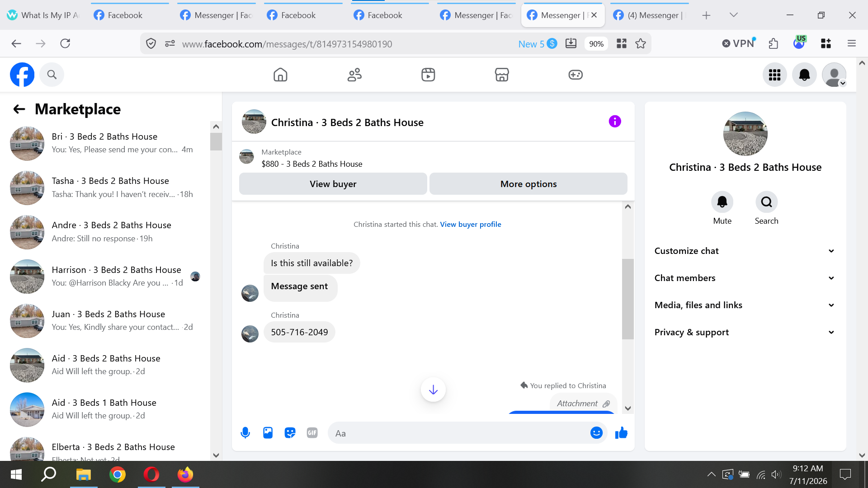Expand Media, files and links section

pyautogui.click(x=745, y=305)
